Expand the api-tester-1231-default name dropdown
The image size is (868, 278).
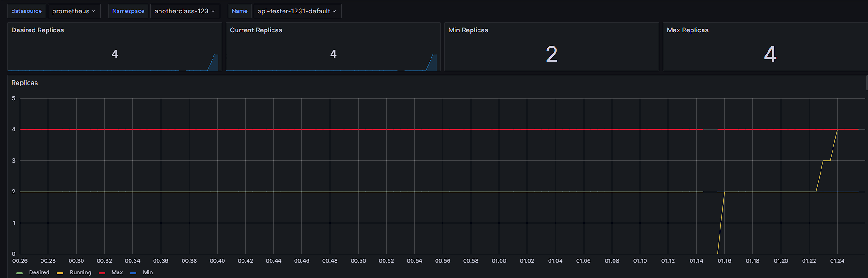click(x=297, y=11)
